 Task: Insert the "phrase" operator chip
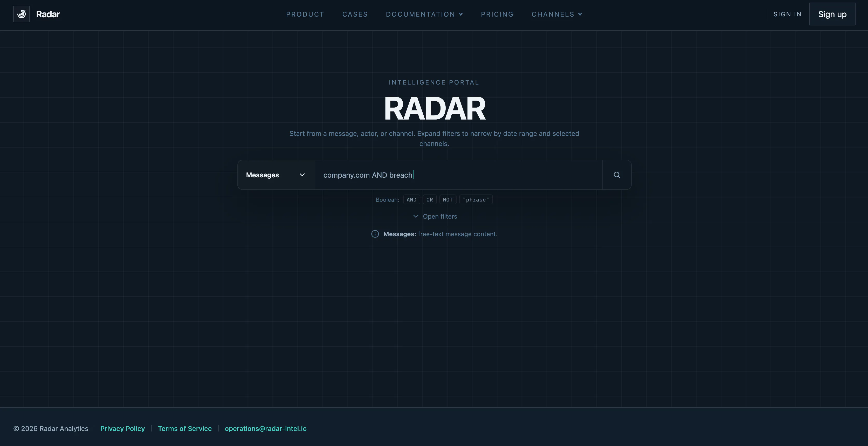click(x=476, y=200)
